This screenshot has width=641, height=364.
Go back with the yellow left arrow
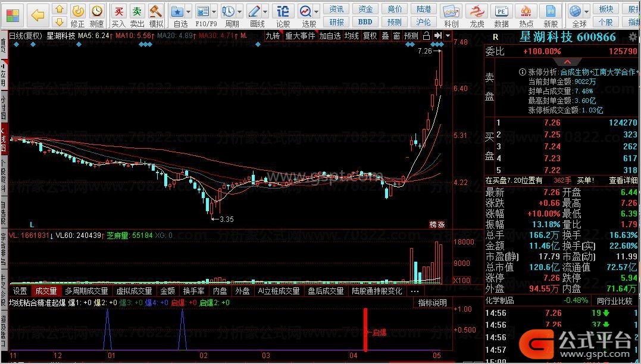[37, 15]
